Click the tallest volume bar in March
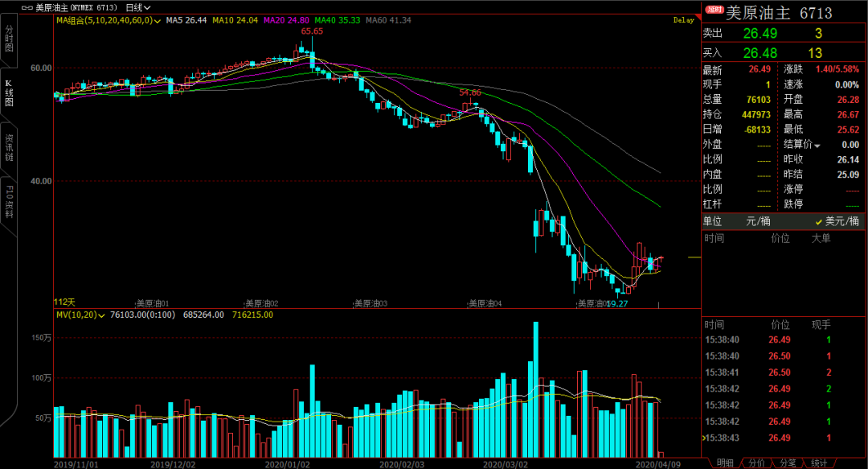This screenshot has height=469, width=868. tap(536, 389)
